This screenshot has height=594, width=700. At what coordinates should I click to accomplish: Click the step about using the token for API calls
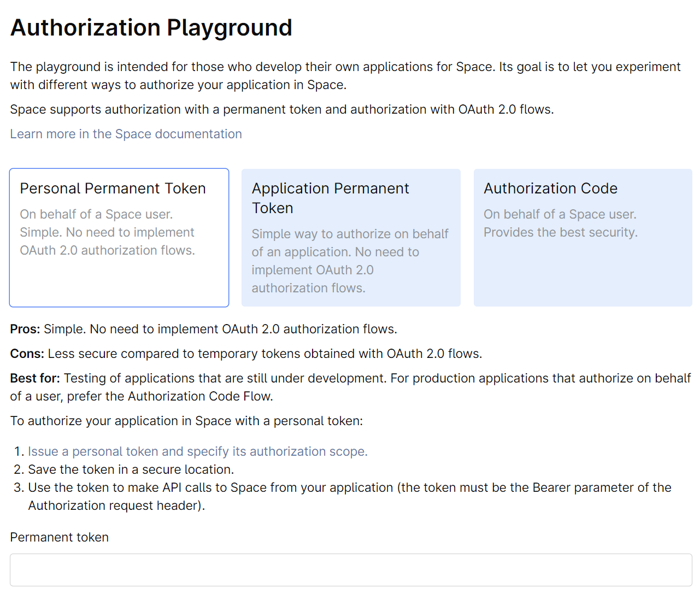(x=349, y=487)
